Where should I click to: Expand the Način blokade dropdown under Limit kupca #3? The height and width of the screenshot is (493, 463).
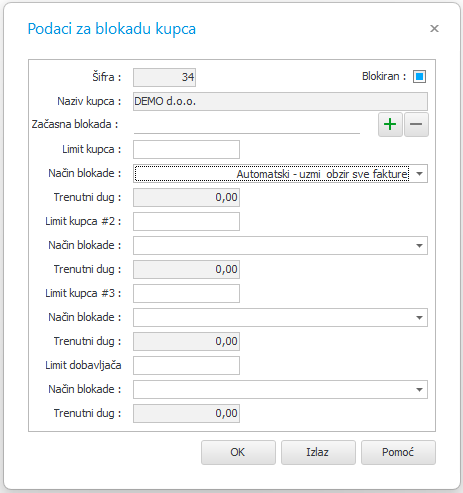point(420,318)
